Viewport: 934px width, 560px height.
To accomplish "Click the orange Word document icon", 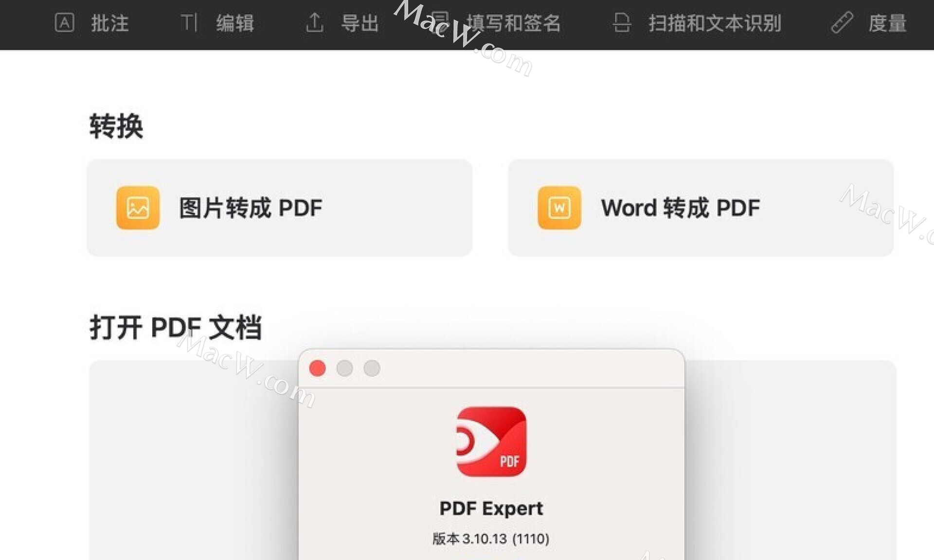I will pos(559,208).
